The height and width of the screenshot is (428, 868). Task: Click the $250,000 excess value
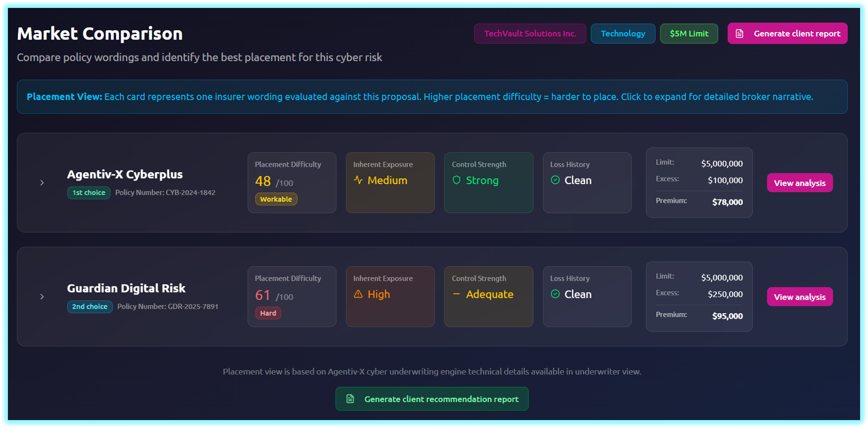[x=725, y=294]
